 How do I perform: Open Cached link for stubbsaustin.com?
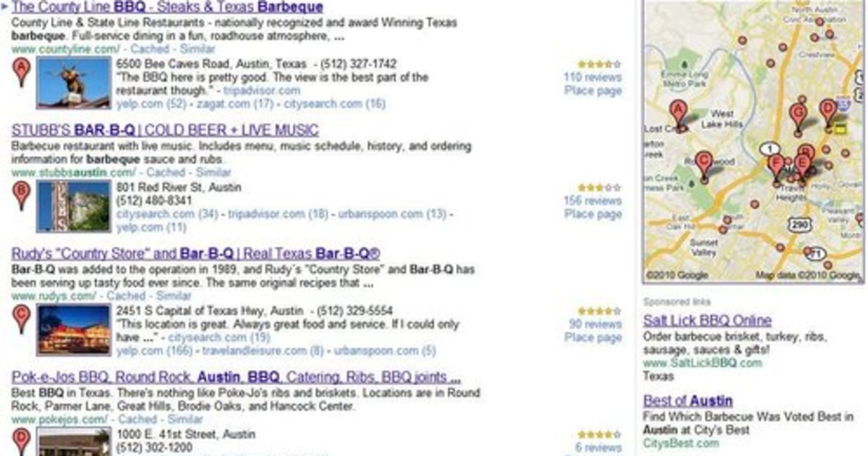[x=166, y=172]
